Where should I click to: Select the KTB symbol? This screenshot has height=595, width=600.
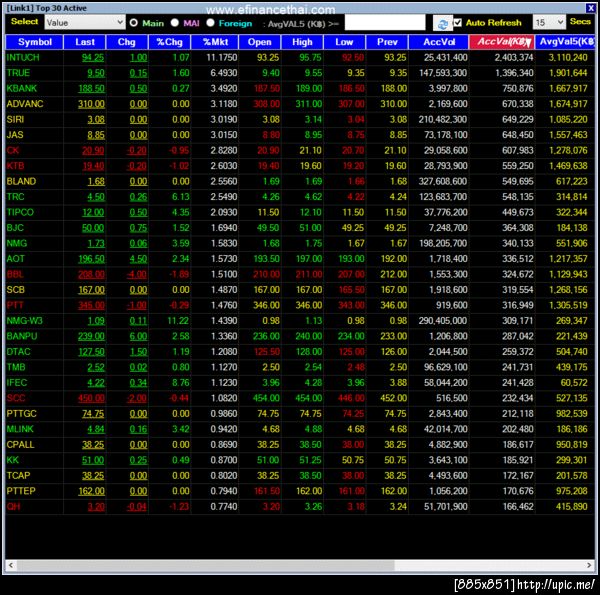point(15,166)
